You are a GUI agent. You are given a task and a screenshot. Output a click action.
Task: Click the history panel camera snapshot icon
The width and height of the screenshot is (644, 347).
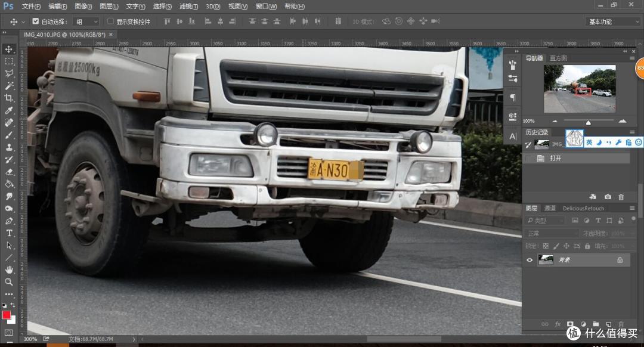[608, 197]
